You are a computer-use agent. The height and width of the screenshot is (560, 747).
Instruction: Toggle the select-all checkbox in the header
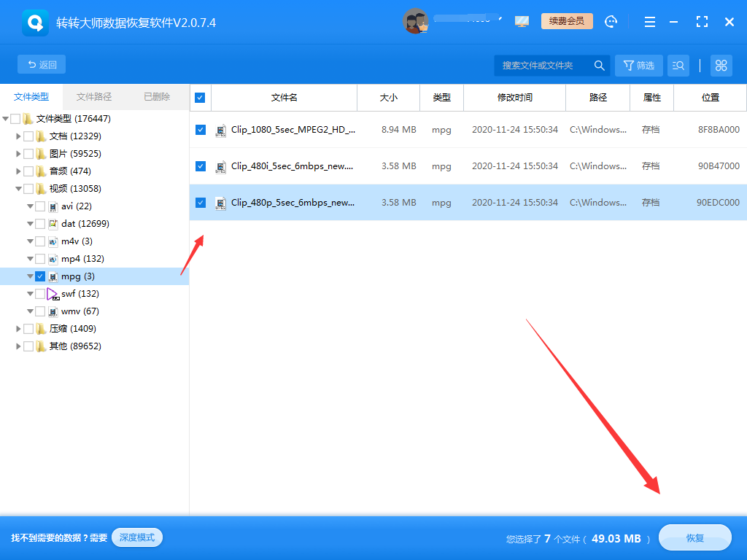pos(199,97)
